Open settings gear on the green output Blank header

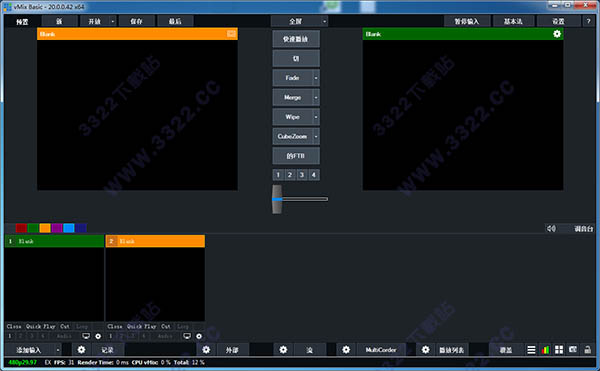pyautogui.click(x=557, y=34)
